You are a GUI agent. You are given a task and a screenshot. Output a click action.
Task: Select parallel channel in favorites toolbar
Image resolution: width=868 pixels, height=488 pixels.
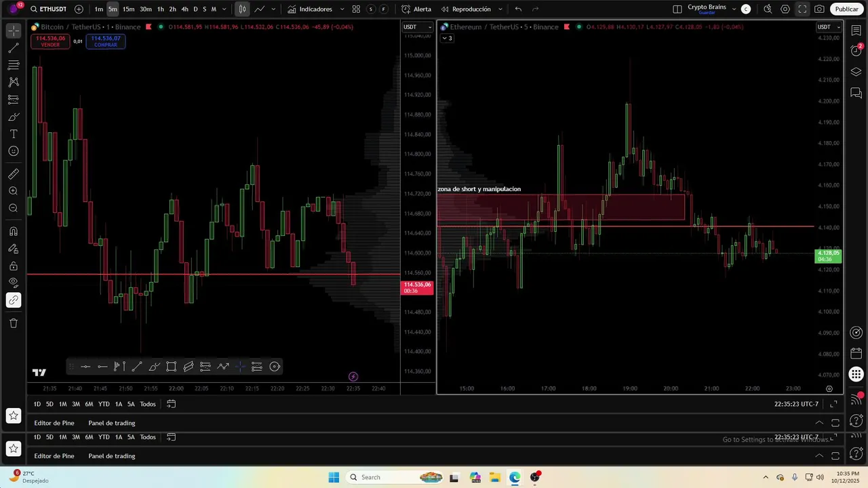(189, 367)
